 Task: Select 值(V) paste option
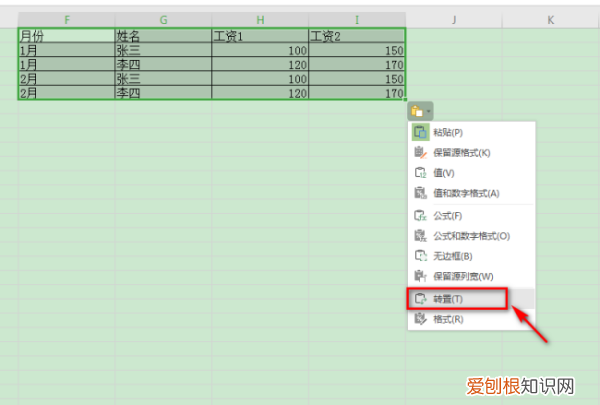click(471, 173)
